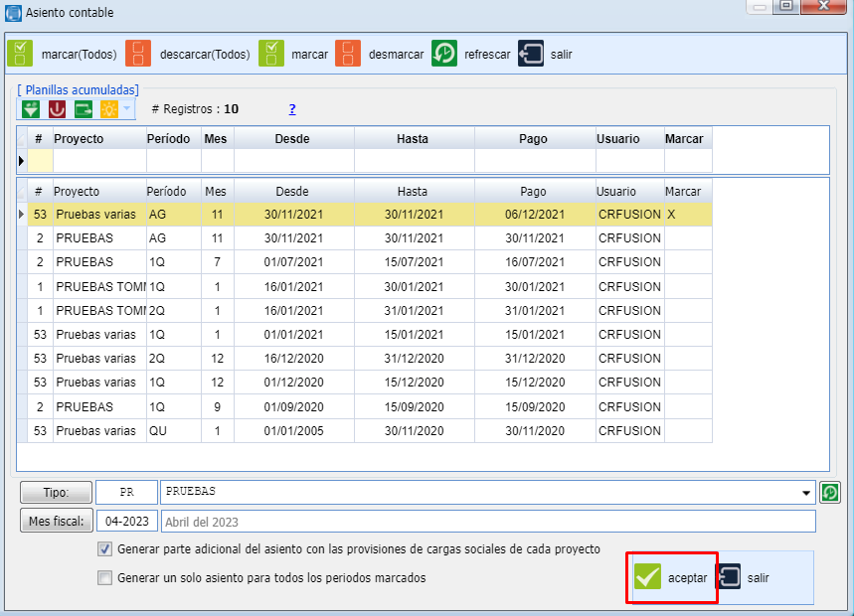
Task: Click the orange descarcar(Todos) icon
Action: 138,54
